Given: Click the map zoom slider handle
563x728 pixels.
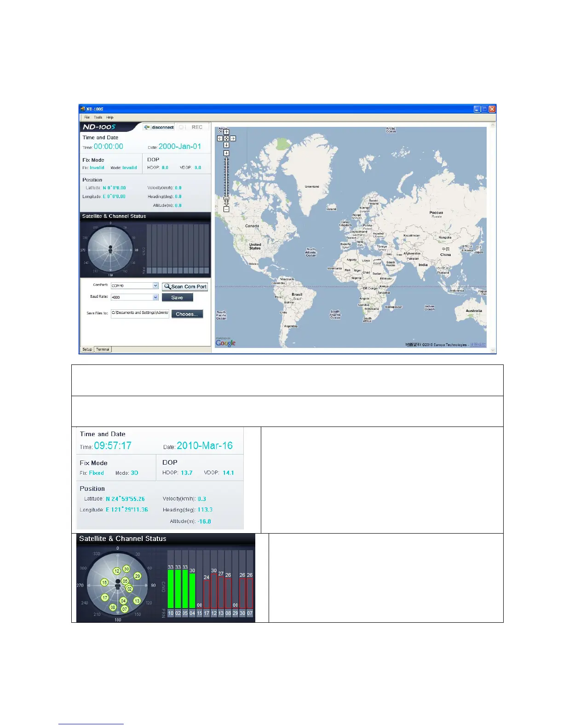Looking at the screenshot, I should [x=226, y=198].
